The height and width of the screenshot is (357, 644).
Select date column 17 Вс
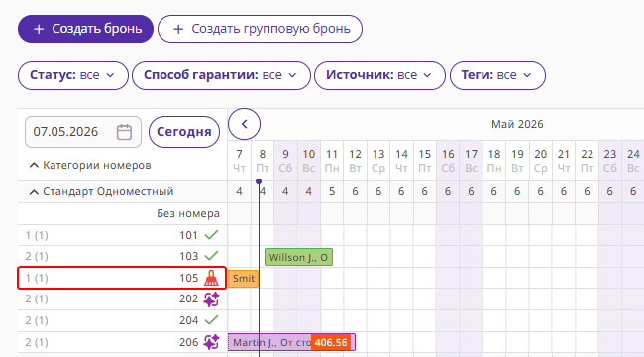click(x=471, y=161)
